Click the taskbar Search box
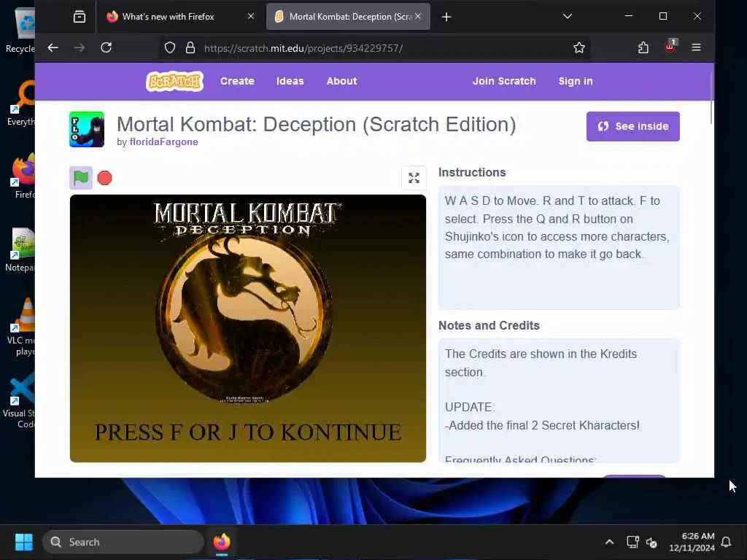This screenshot has height=560, width=747. coord(123,542)
